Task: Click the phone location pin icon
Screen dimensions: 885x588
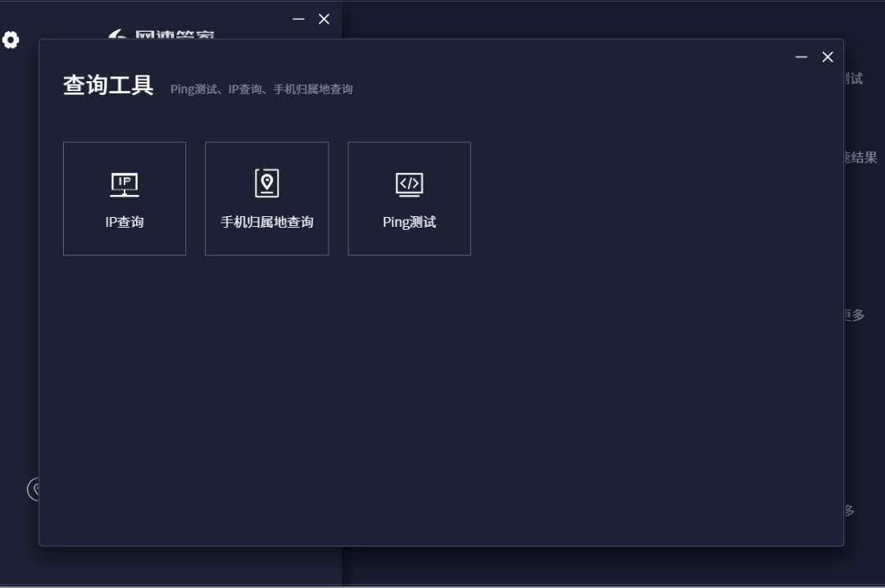Action: (x=267, y=183)
